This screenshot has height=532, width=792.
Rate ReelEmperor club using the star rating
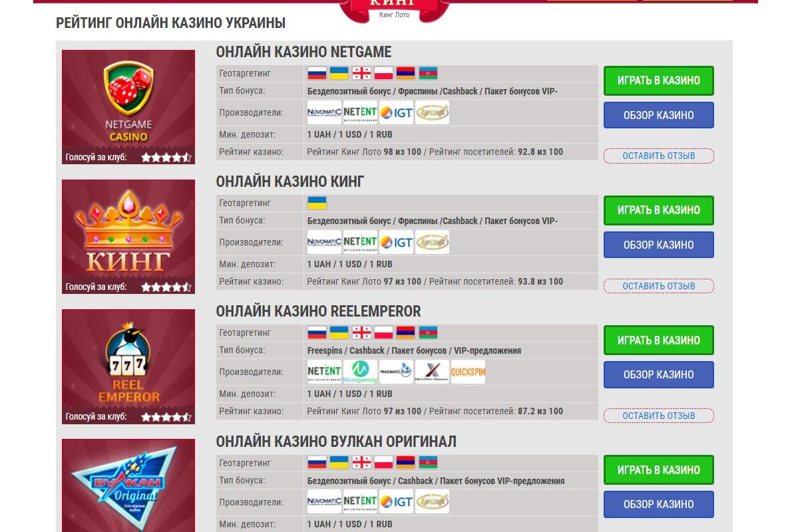166,417
